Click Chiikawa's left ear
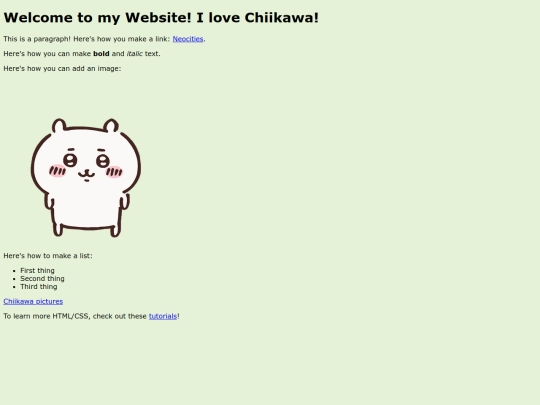540x405 pixels. coord(59,125)
